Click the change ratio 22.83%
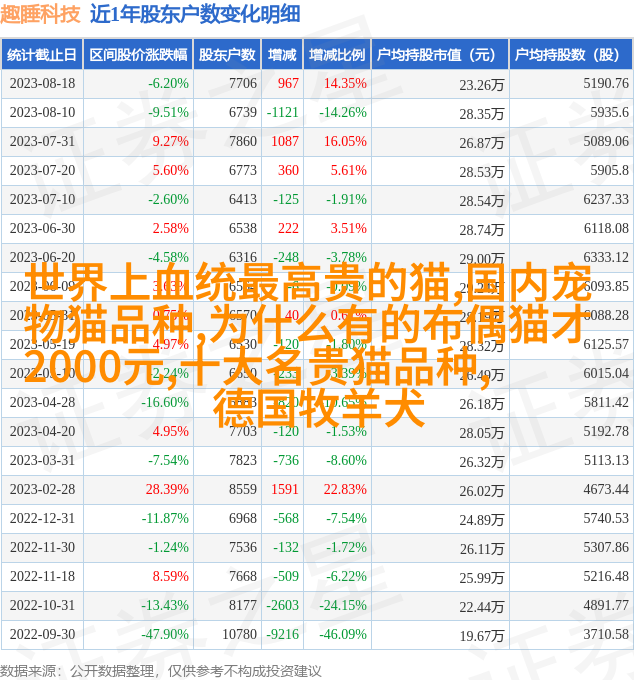The width and height of the screenshot is (634, 680). click(345, 489)
